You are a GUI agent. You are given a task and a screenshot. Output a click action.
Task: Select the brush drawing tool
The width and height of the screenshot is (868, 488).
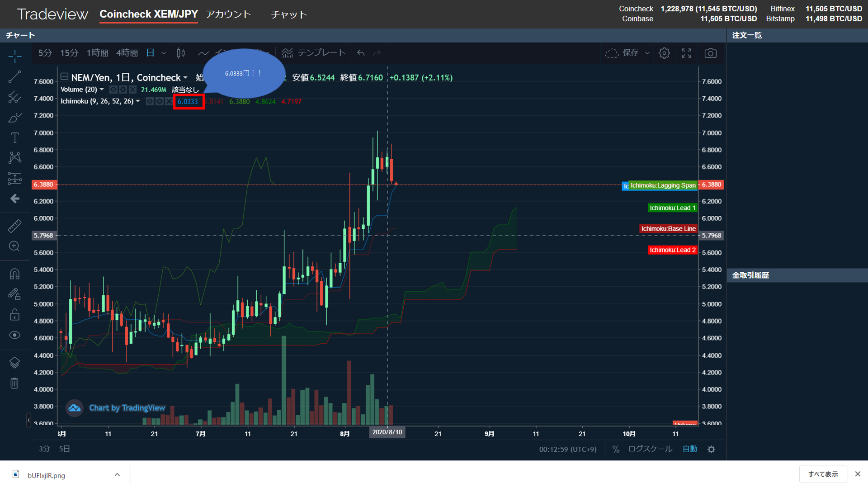pyautogui.click(x=14, y=118)
